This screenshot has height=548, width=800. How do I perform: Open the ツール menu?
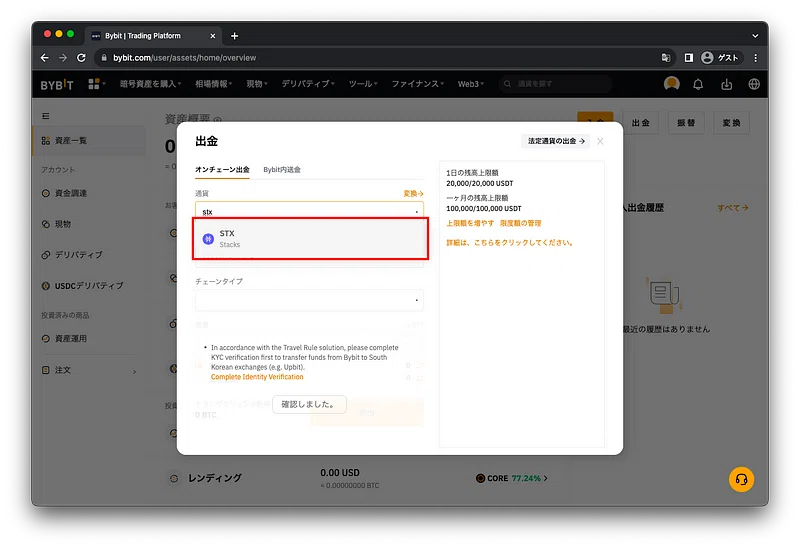point(363,84)
